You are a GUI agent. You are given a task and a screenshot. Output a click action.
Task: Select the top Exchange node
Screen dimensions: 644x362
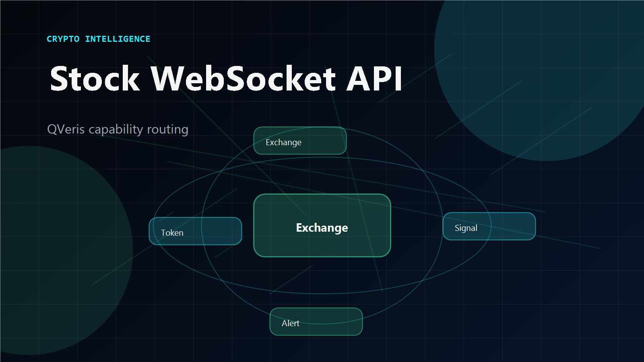[300, 140]
